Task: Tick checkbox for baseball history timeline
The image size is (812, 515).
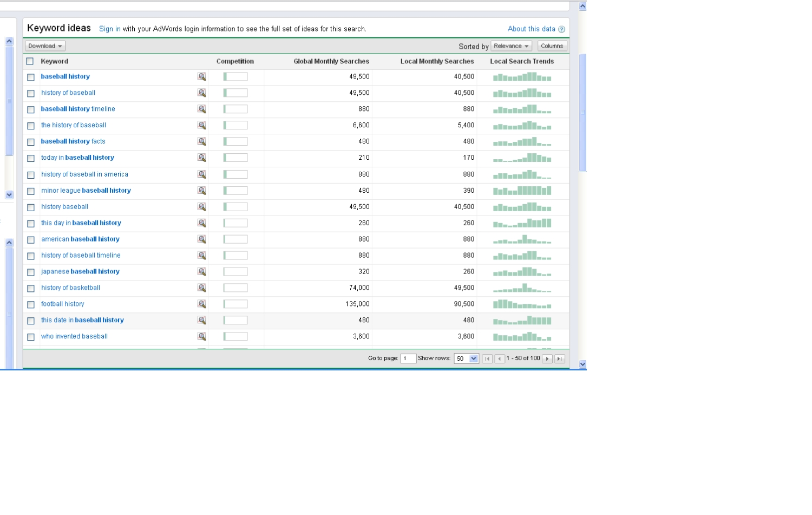Action: 31,110
